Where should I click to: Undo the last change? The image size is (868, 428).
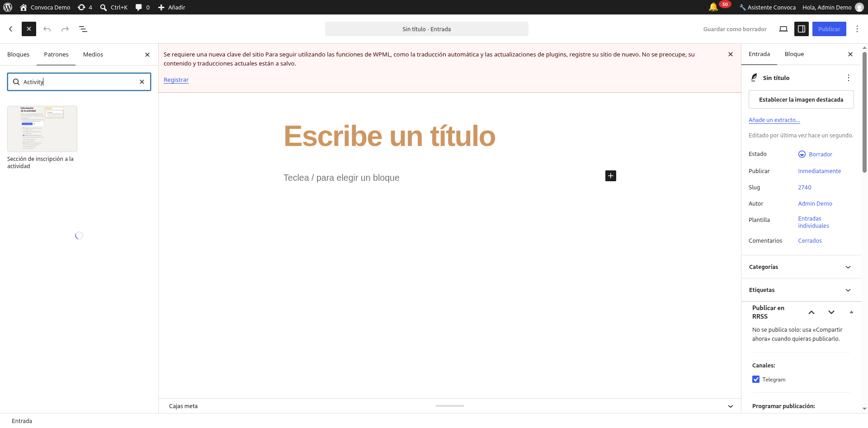pyautogui.click(x=47, y=29)
